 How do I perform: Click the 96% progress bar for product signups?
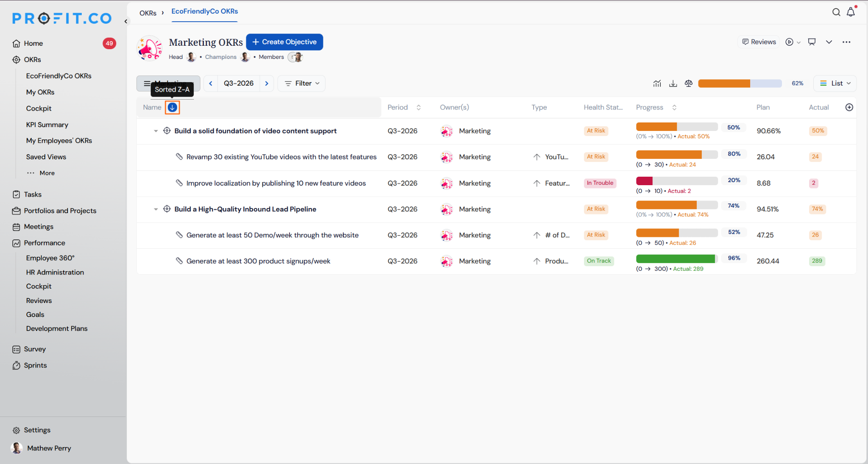(x=677, y=258)
